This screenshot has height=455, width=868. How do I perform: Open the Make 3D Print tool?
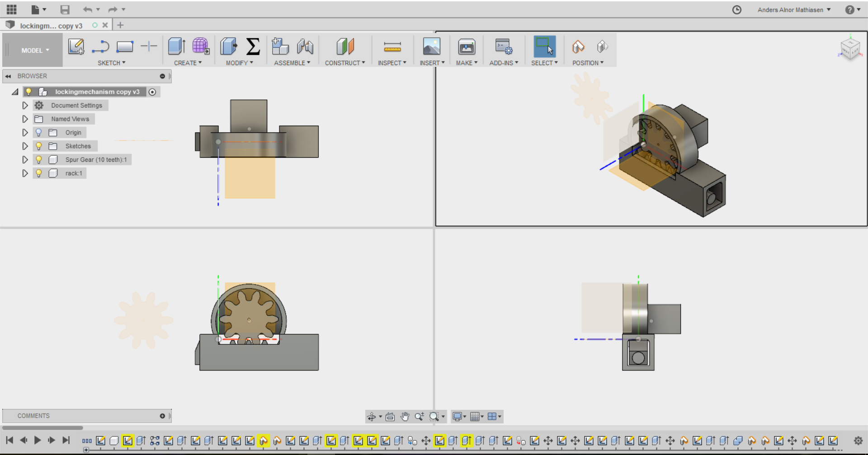tap(467, 46)
